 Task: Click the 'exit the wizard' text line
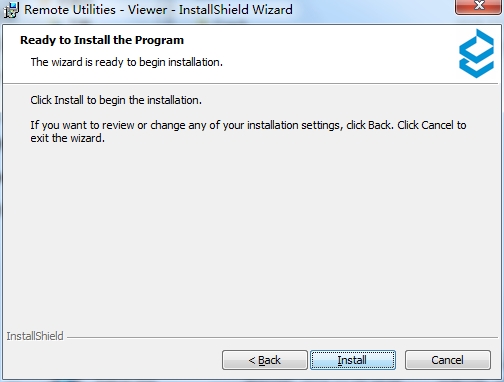click(68, 138)
